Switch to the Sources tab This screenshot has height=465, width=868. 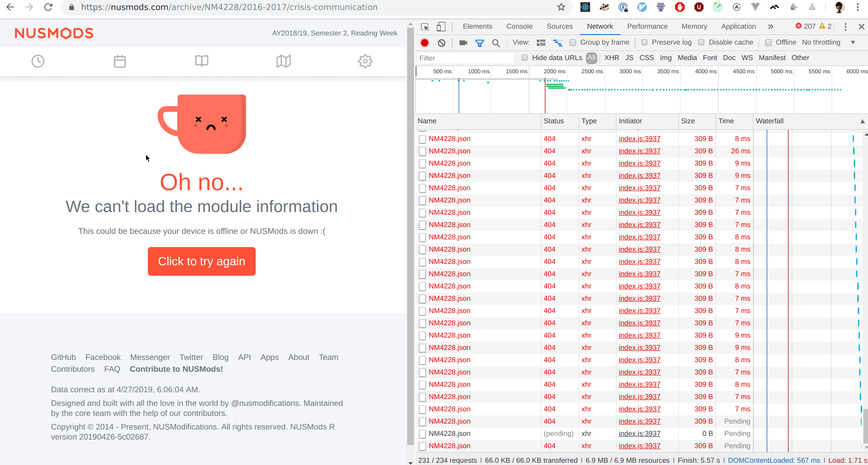(560, 26)
